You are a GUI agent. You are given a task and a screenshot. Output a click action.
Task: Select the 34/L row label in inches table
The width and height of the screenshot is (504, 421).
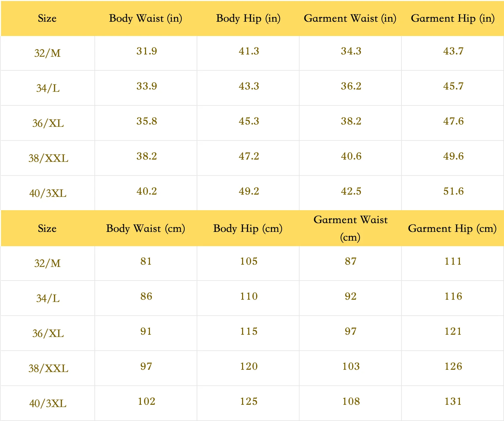[48, 88]
